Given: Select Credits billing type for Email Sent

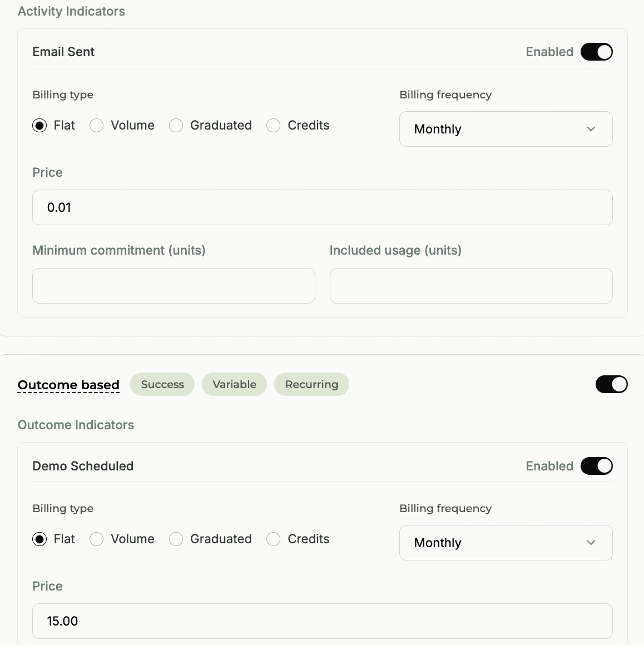Looking at the screenshot, I should pyautogui.click(x=273, y=126).
